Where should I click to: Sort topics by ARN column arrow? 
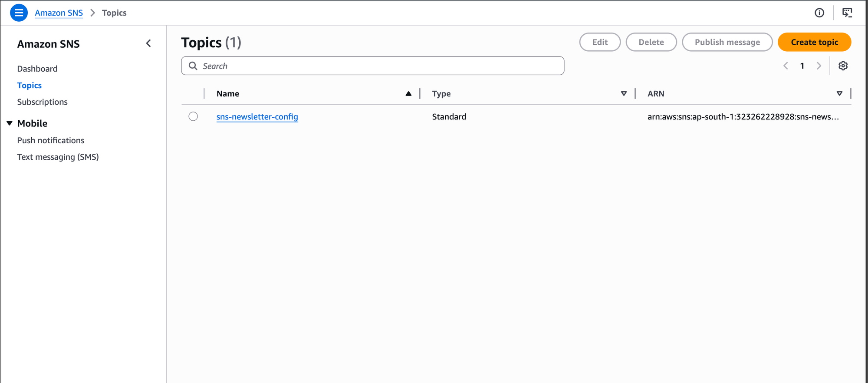(x=839, y=94)
